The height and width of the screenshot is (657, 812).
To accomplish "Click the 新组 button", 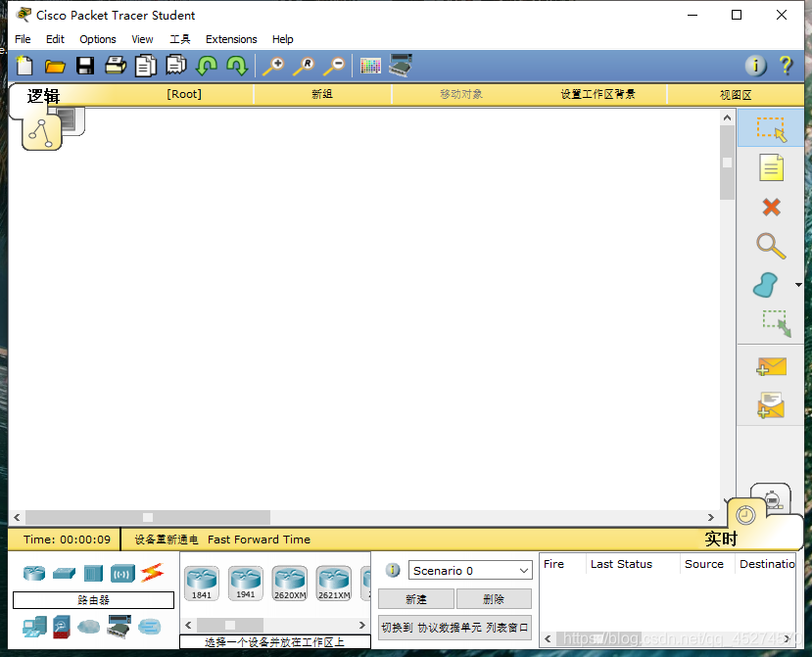I will (x=321, y=94).
